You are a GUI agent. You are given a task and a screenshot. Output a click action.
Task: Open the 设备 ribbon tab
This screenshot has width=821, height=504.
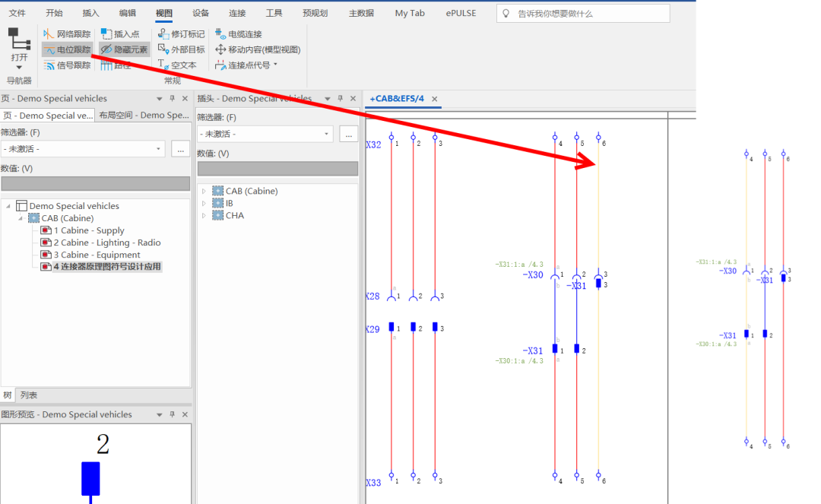click(x=201, y=13)
